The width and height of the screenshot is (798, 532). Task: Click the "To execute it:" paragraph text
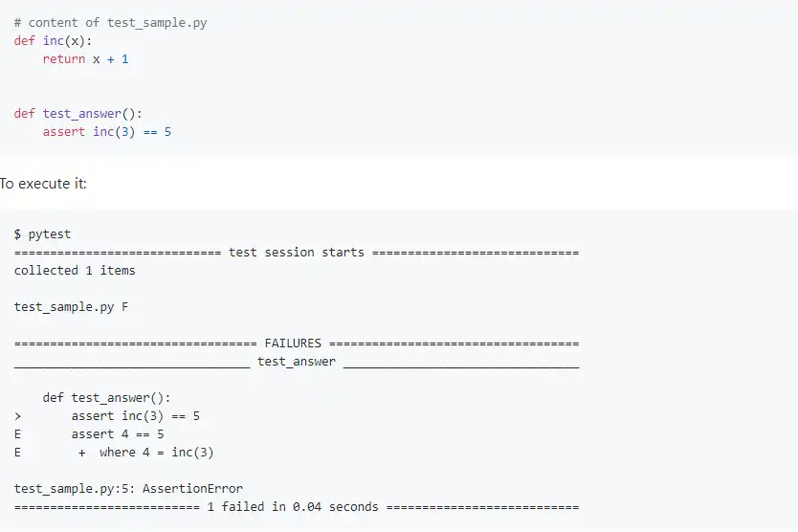[44, 183]
